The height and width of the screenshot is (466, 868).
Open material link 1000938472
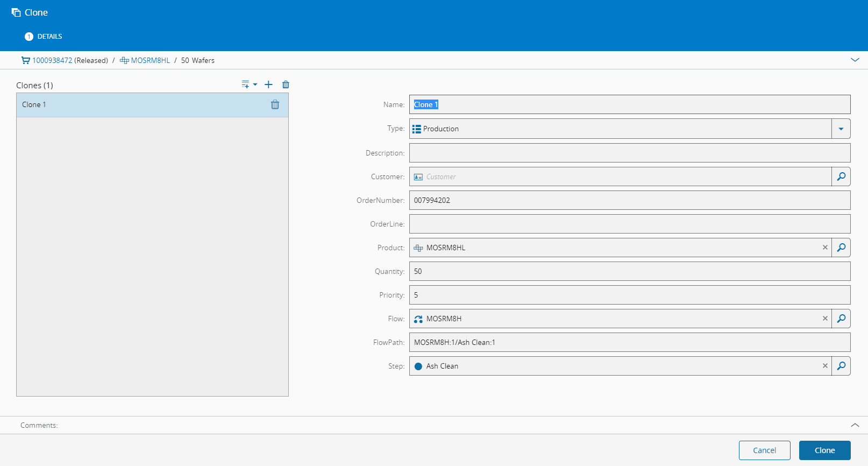52,60
